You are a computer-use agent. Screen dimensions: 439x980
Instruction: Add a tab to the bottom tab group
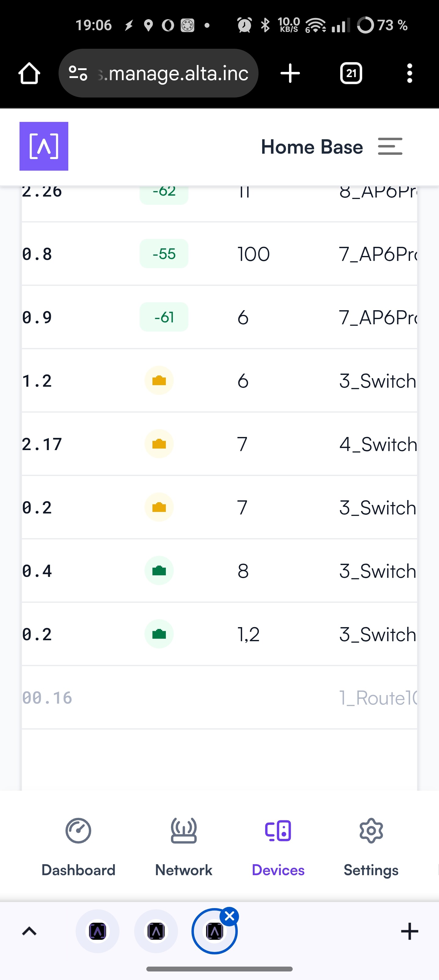click(x=409, y=931)
